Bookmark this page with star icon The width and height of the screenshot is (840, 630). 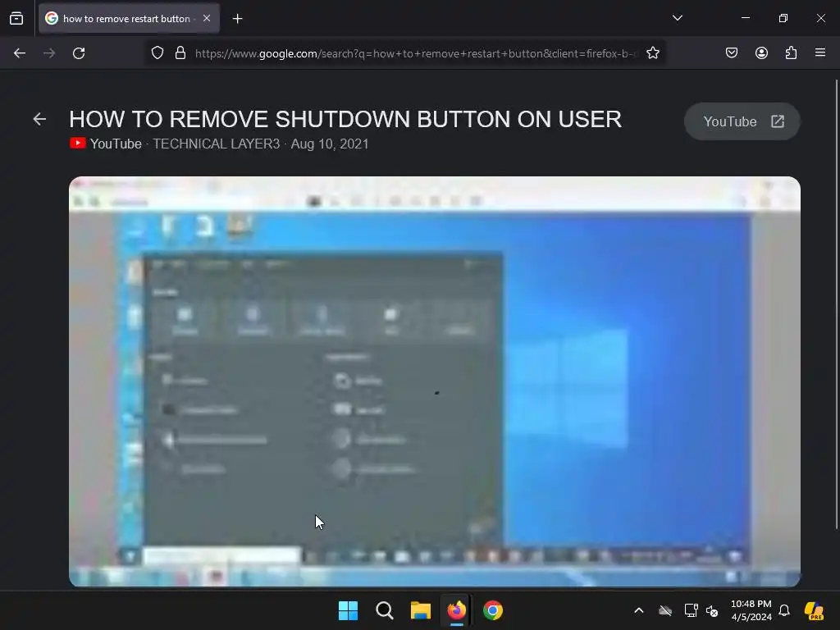coord(652,53)
